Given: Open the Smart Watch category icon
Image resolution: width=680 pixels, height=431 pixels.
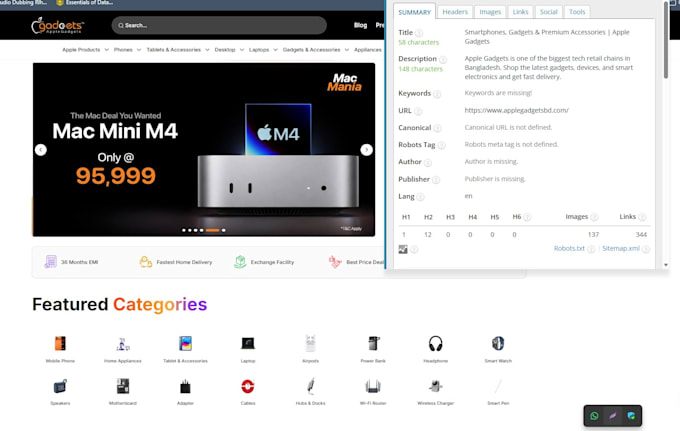Looking at the screenshot, I should coord(498,343).
